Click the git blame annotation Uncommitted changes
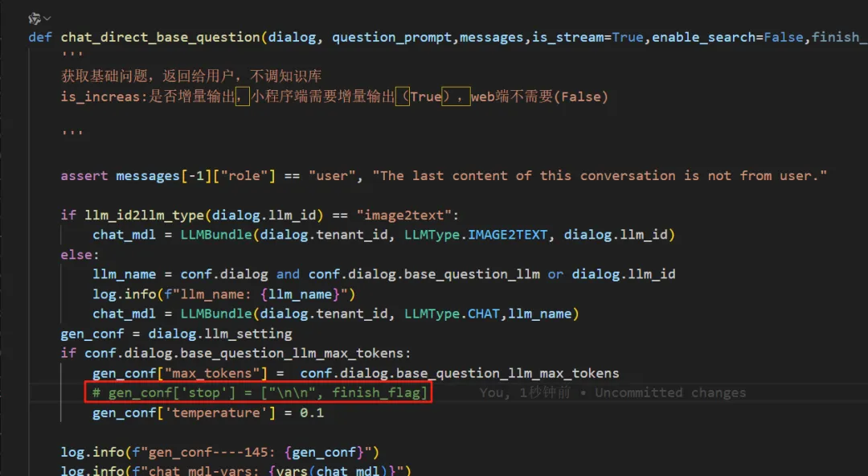The height and width of the screenshot is (476, 868). (x=671, y=393)
